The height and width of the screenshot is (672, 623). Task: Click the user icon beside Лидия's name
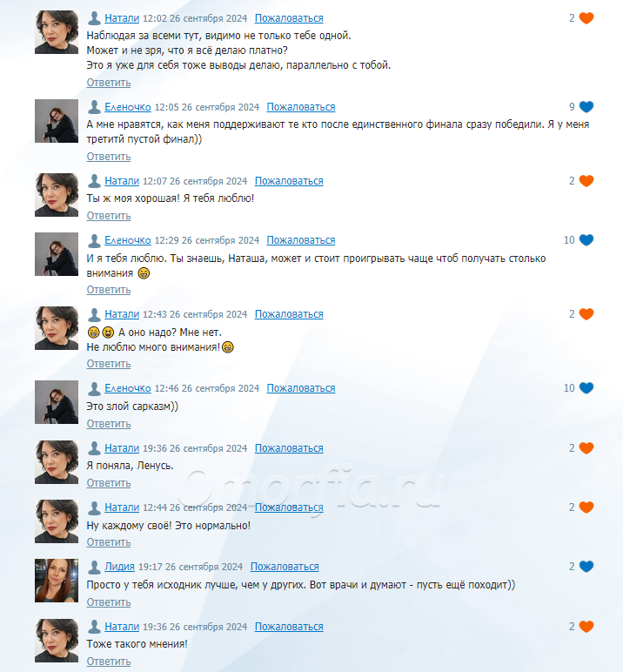94,567
